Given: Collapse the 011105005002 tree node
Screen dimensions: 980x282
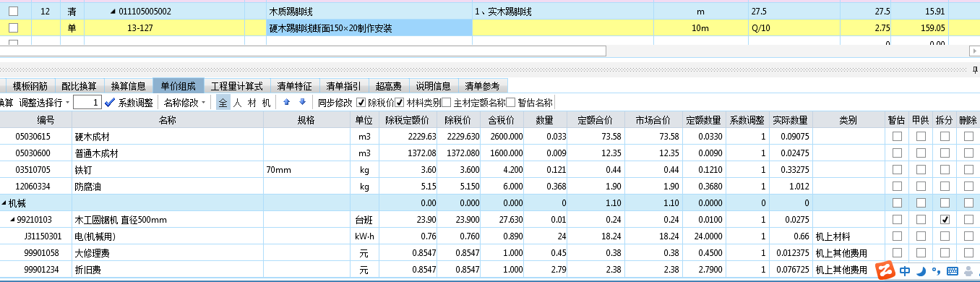Looking at the screenshot, I should point(112,12).
